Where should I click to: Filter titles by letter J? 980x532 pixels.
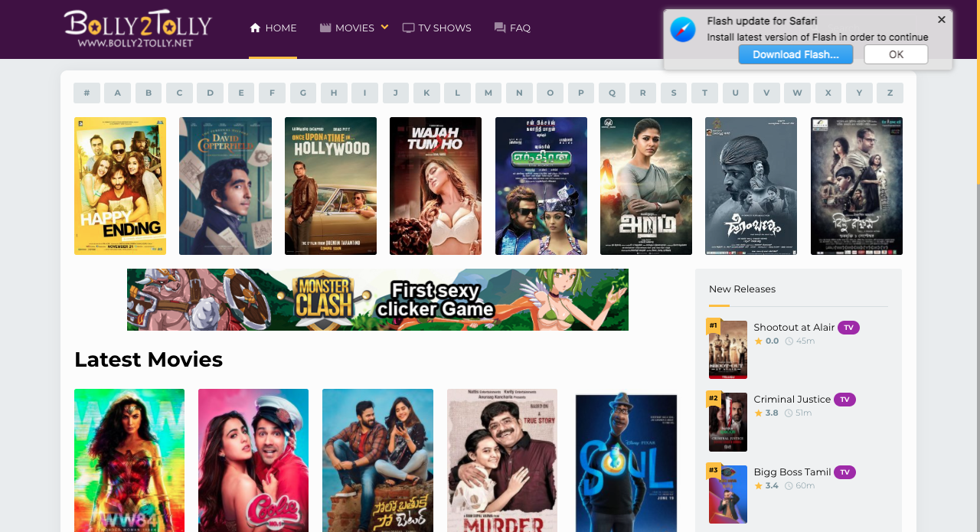(x=395, y=93)
